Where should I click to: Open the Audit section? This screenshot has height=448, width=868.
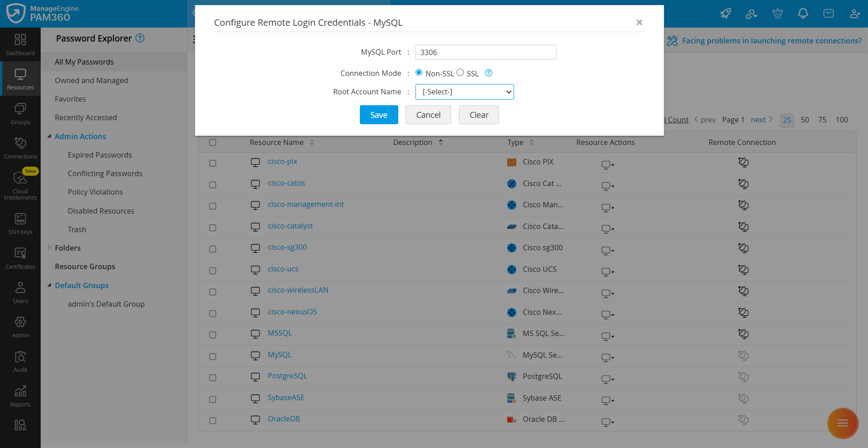coord(20,362)
